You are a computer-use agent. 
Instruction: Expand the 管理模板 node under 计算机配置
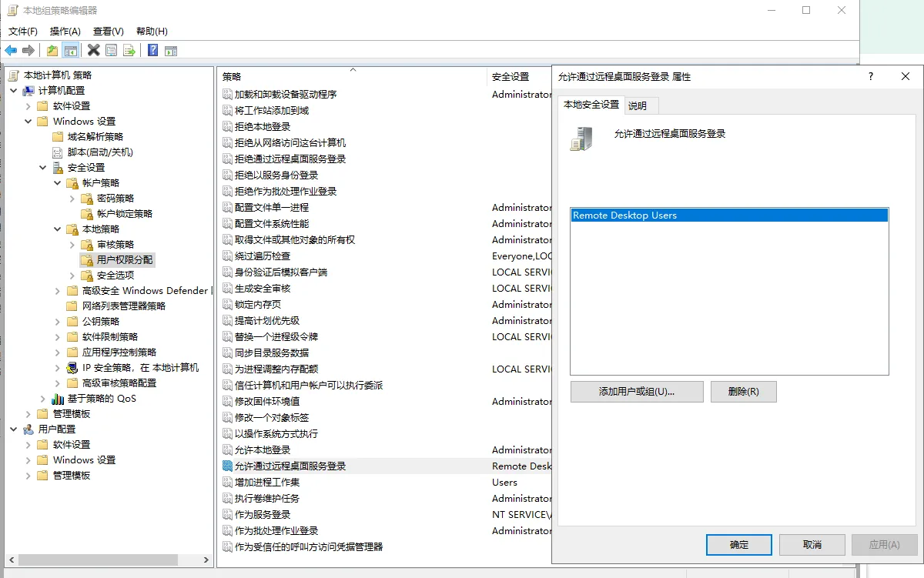tap(28, 414)
